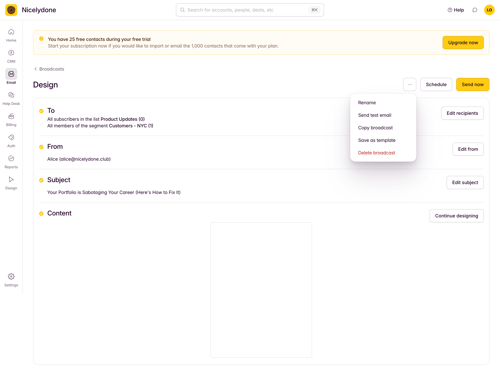This screenshot has height=386, width=500.
Task: Open the Billing sidebar icon
Action: (x=11, y=119)
